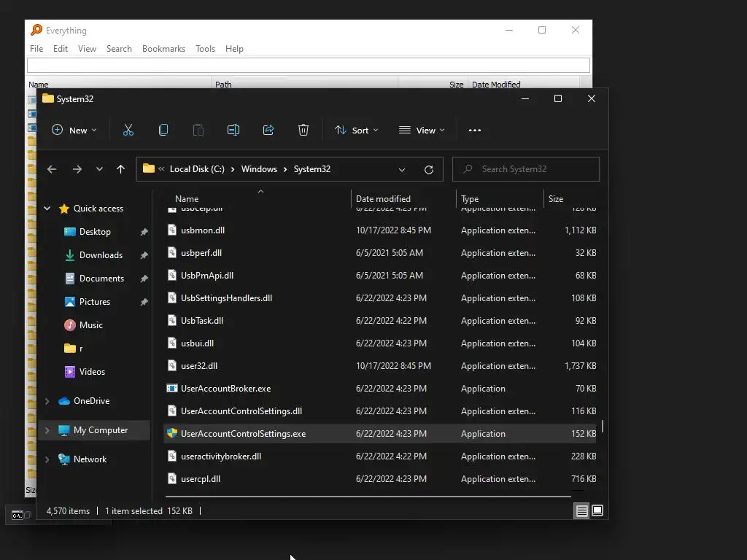747x560 pixels.
Task: Click the Videos folder icon
Action: (x=69, y=371)
